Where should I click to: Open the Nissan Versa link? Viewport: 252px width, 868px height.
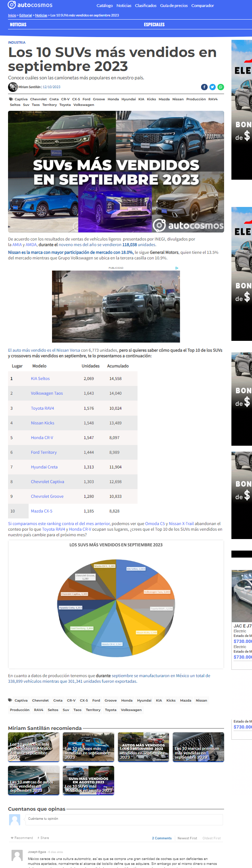pyautogui.click(x=68, y=350)
